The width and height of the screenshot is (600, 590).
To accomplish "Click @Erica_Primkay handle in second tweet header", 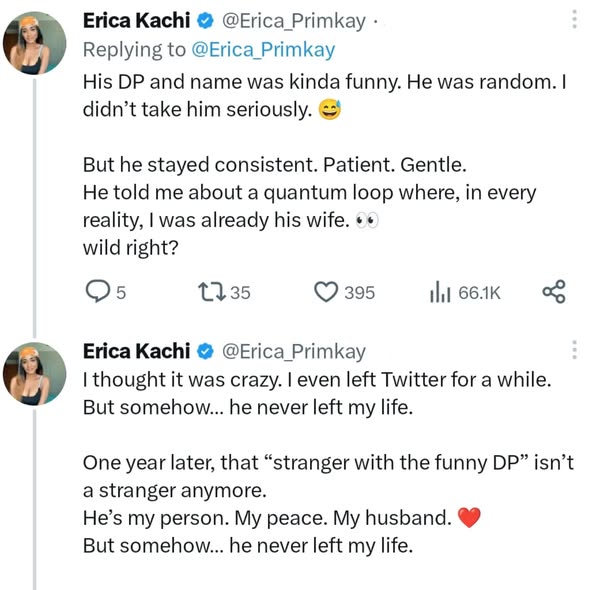I will click(292, 351).
